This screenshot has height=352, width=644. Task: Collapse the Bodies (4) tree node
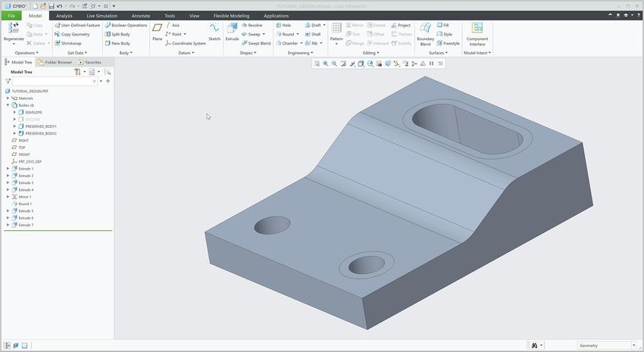click(8, 105)
